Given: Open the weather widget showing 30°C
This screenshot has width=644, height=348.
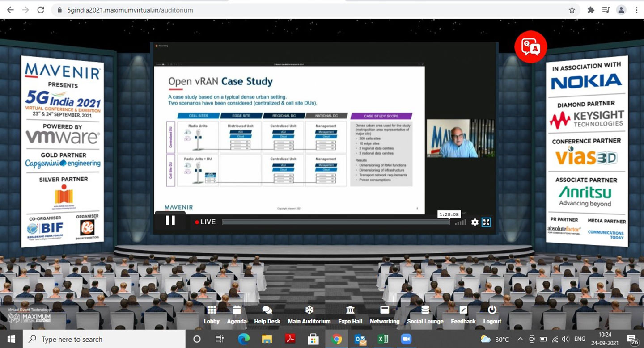Looking at the screenshot, I should [495, 339].
